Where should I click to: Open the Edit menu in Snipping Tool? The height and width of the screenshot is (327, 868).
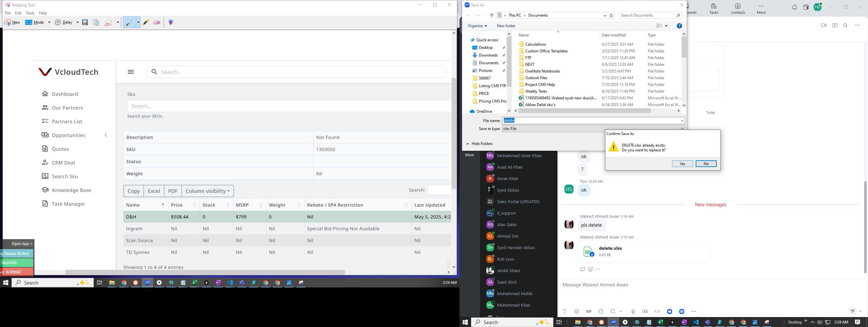(18, 13)
